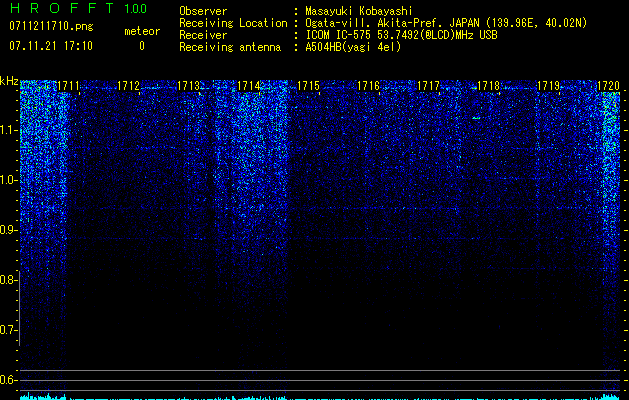Click the date stamp 07.11.21 17:10

(x=51, y=46)
